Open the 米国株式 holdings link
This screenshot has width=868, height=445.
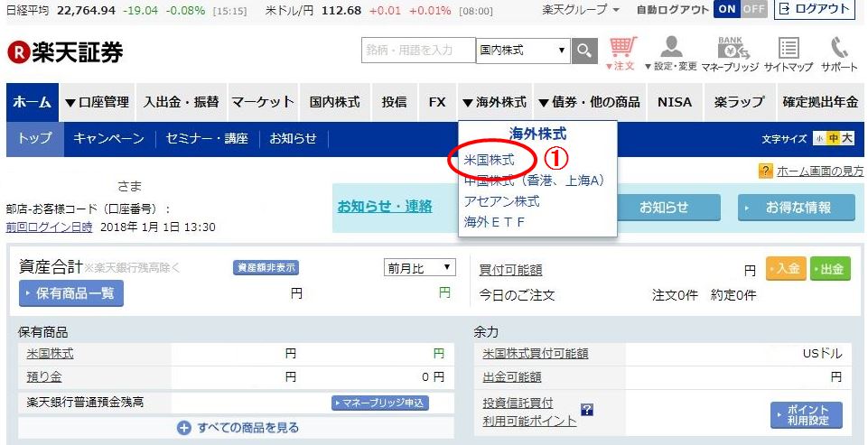pos(50,354)
